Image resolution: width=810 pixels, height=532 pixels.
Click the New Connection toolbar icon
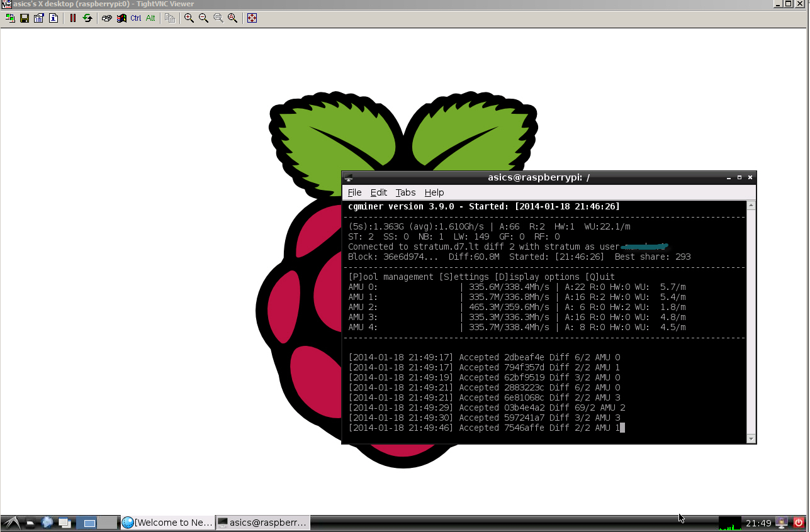(10, 18)
